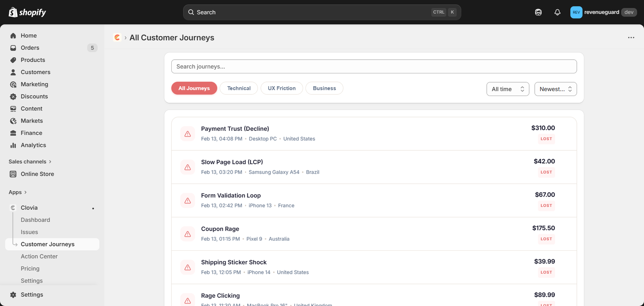This screenshot has width=644, height=306.
Task: Click the dev badge beside revenueguard
Action: (x=629, y=12)
